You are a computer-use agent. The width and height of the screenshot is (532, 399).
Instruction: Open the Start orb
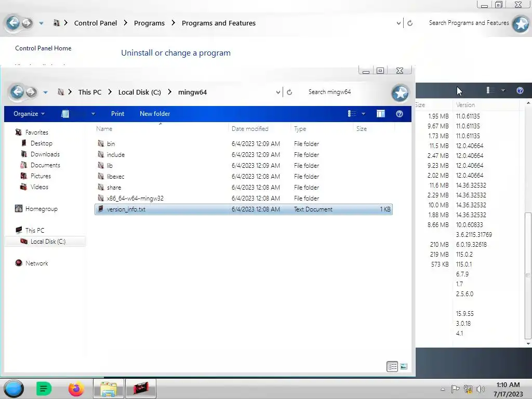[x=14, y=389]
